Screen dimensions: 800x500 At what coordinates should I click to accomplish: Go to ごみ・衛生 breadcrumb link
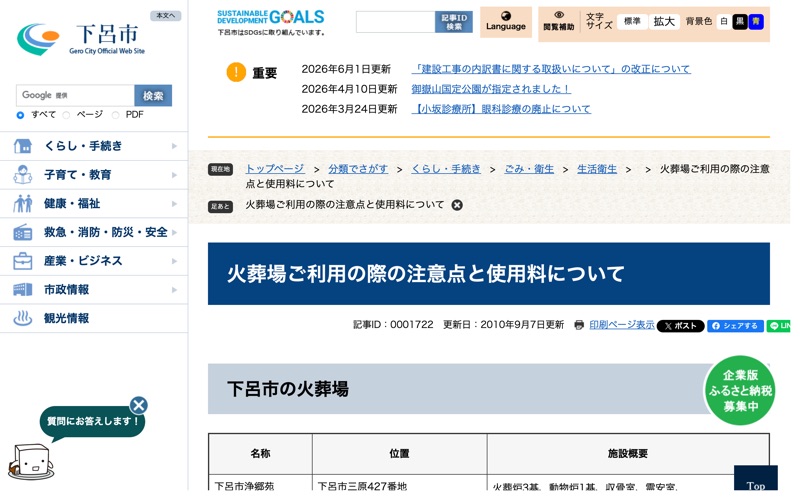click(x=529, y=169)
